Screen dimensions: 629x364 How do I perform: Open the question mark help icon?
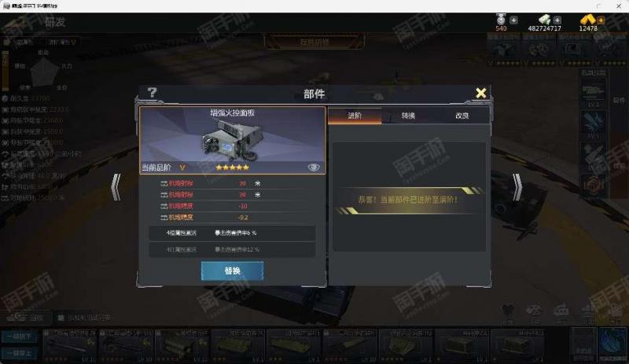[152, 93]
